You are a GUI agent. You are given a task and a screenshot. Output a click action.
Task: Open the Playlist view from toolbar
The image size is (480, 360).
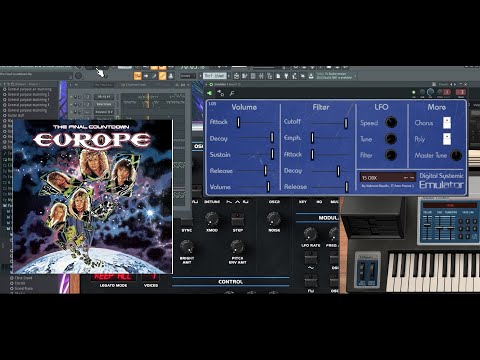(x=236, y=76)
